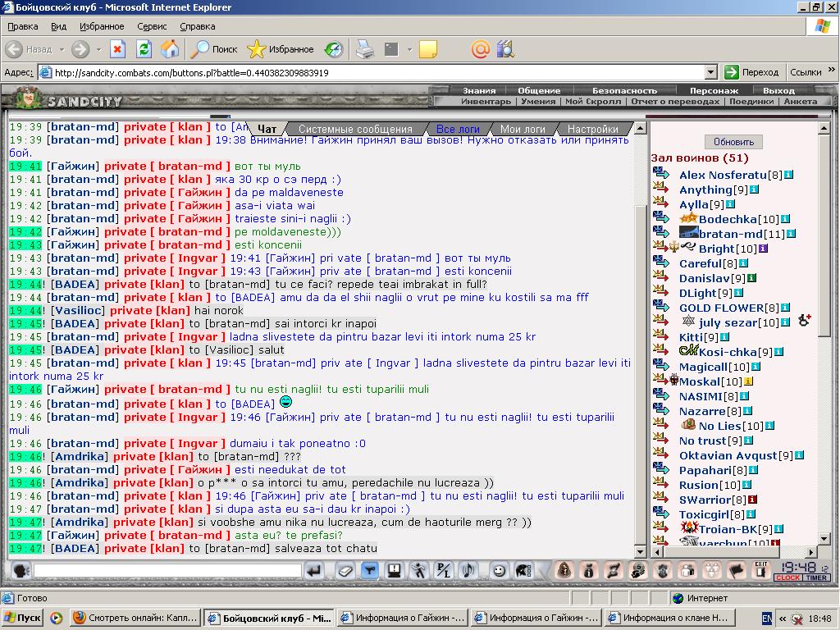Switch to Мои логи tab
Viewport: 840px width, 630px height.
click(523, 129)
